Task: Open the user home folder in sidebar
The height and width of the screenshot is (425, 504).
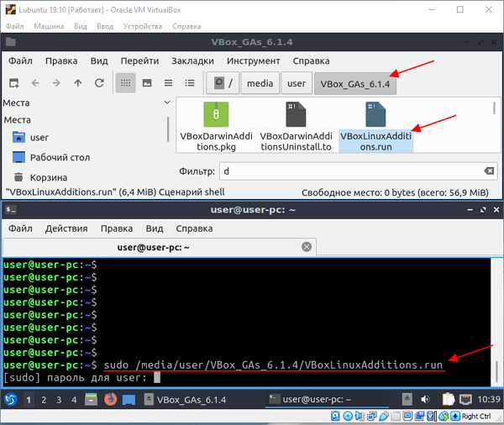Action: [x=30, y=137]
